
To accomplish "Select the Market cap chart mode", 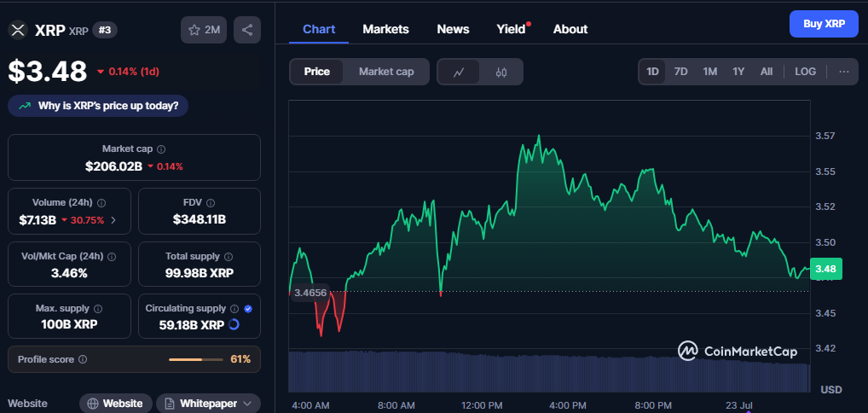I will 386,72.
